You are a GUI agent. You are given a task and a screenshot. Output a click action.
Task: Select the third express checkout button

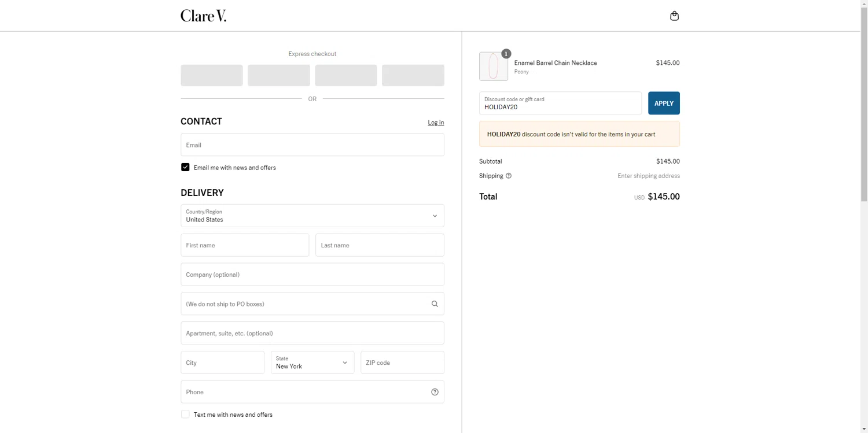pos(346,75)
